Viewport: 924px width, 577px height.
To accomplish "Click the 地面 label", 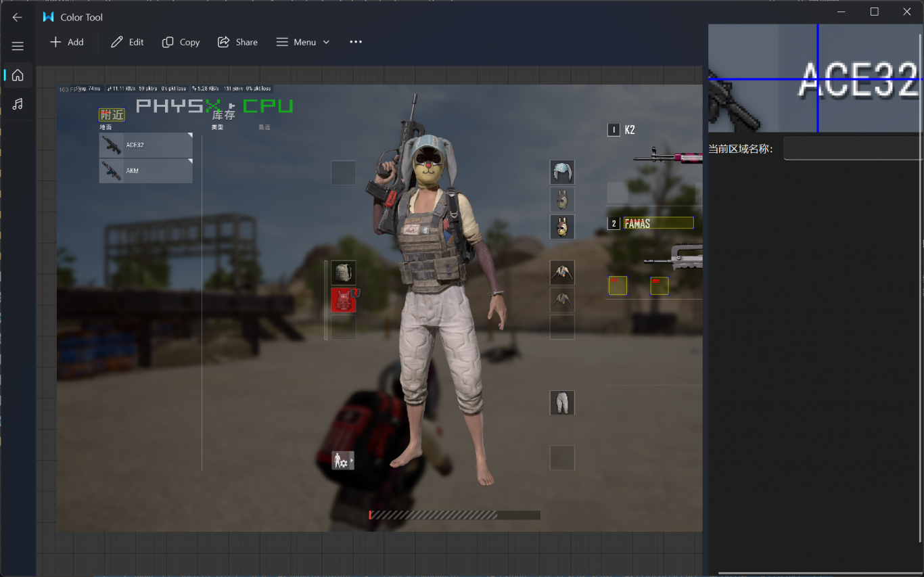I will click(106, 127).
